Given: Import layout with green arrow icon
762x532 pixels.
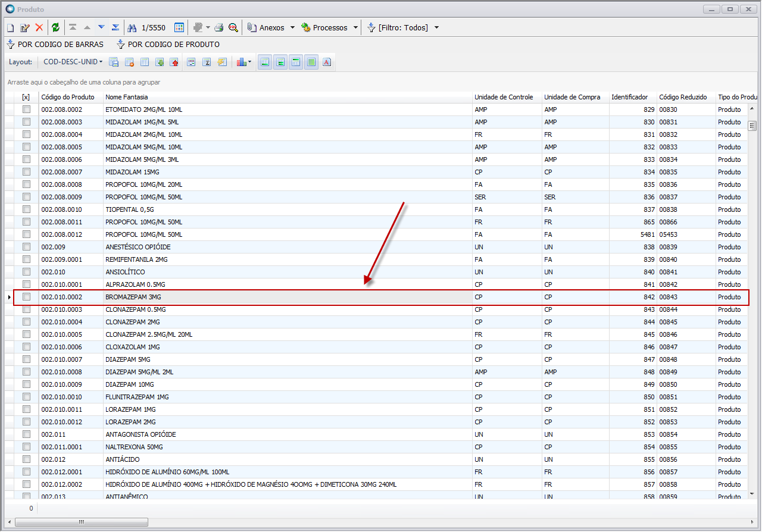Looking at the screenshot, I should pos(160,62).
